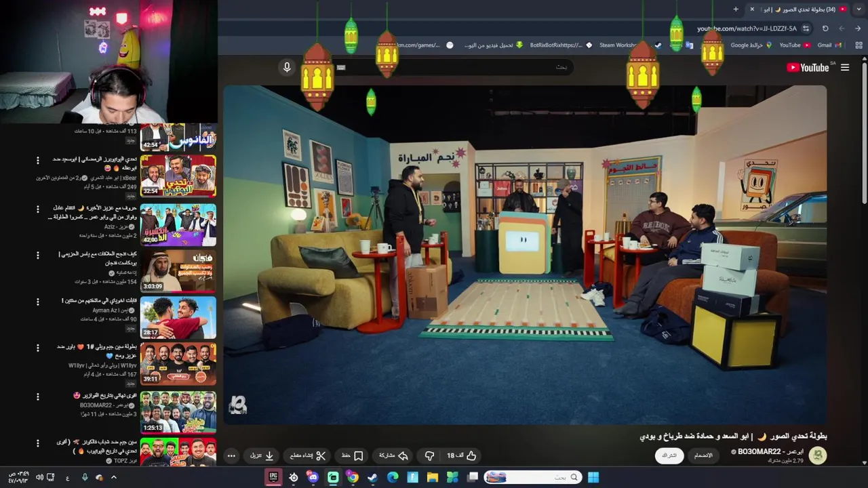Open Microsoft Edge from the taskbar
This screenshot has width=868, height=488.
click(393, 477)
